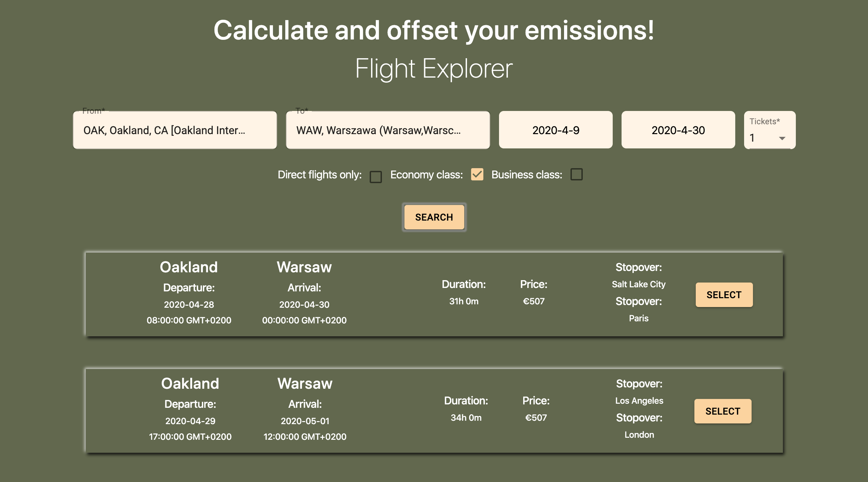Click the €507 price of first flight
The image size is (868, 482).
[x=533, y=301]
